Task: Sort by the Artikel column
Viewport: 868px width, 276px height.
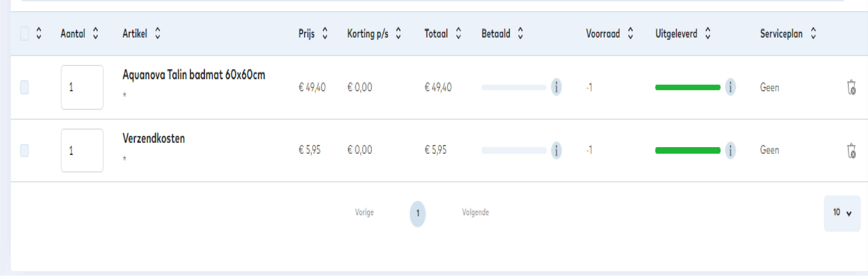Action: point(157,33)
